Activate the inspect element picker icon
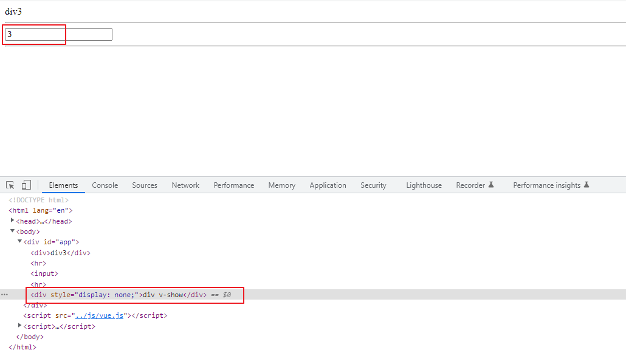626x364 pixels. point(10,185)
